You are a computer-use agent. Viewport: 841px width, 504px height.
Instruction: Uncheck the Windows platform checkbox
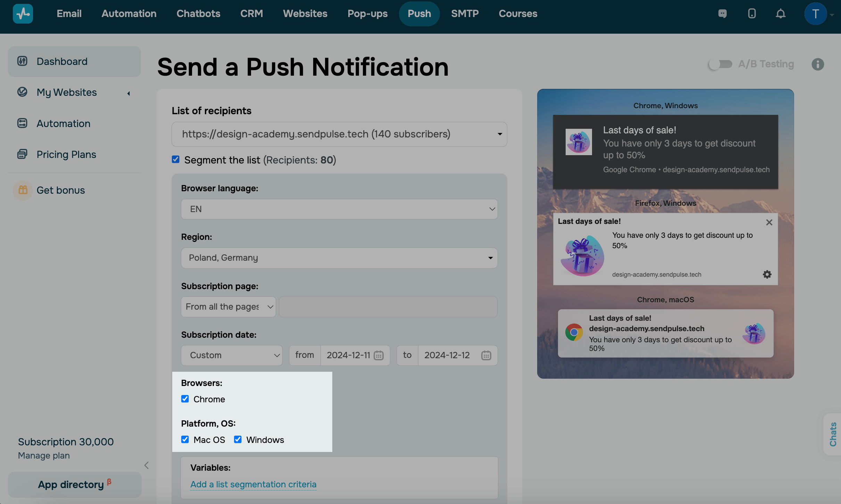(x=238, y=439)
